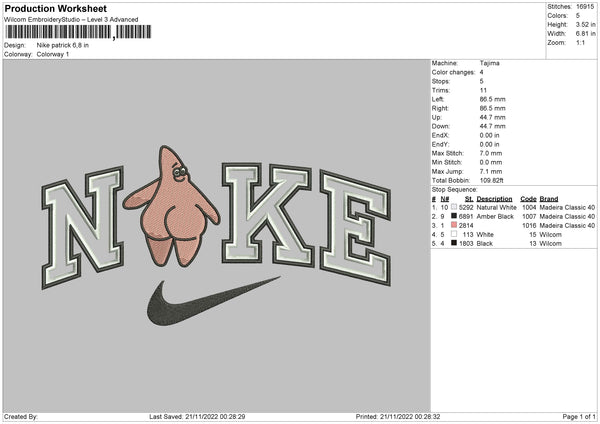Image resolution: width=600 pixels, height=424 pixels.
Task: Click the White color swatch in row 4
Action: [454, 234]
